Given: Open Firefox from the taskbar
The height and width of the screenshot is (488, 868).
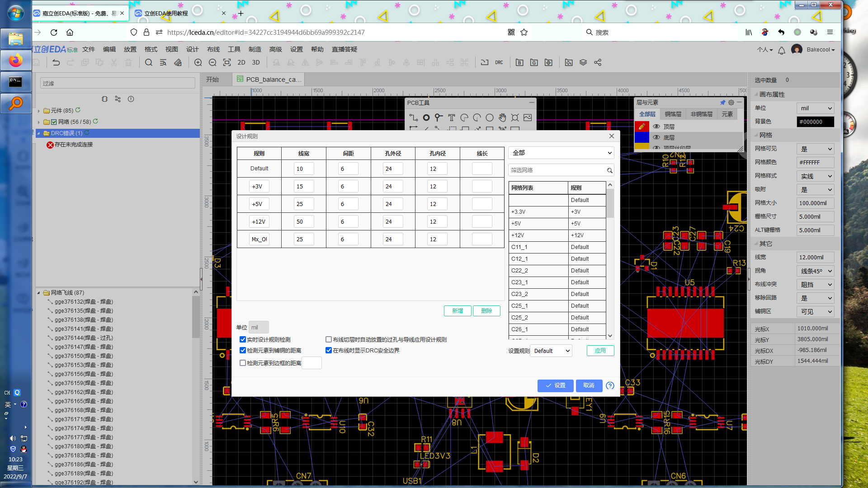Looking at the screenshot, I should 16,60.
